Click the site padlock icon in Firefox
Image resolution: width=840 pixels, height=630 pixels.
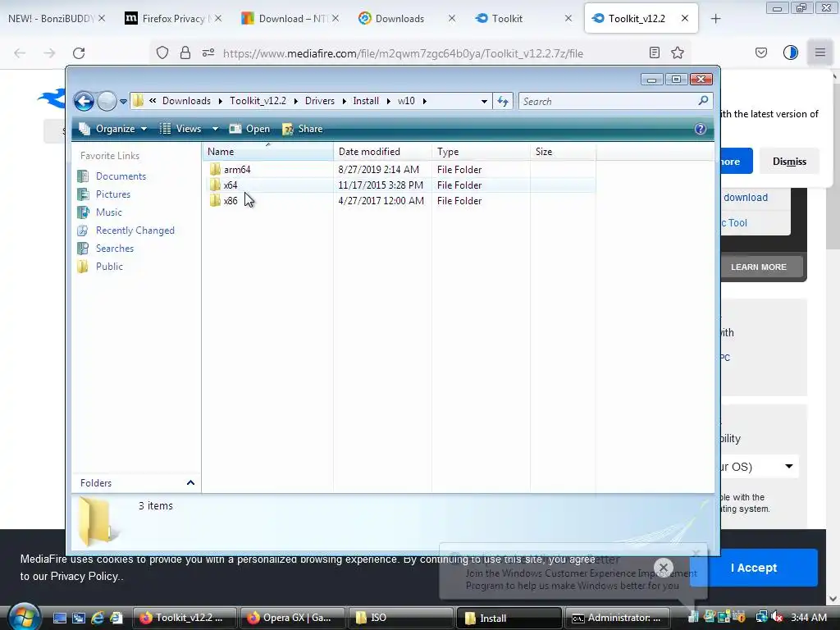point(185,52)
